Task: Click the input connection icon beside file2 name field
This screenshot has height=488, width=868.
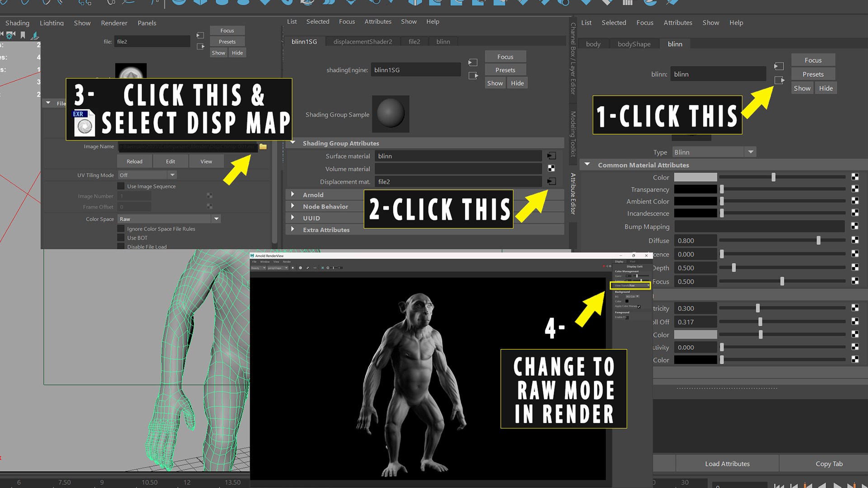Action: pos(200,35)
